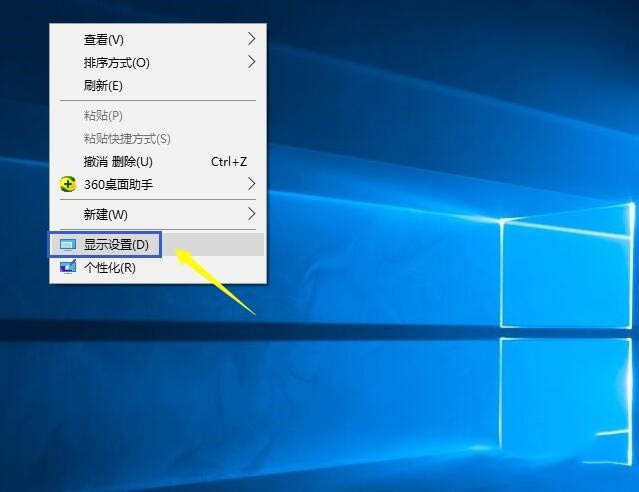This screenshot has width=639, height=492.
Task: Click the display settings monitor icon
Action: pos(68,245)
